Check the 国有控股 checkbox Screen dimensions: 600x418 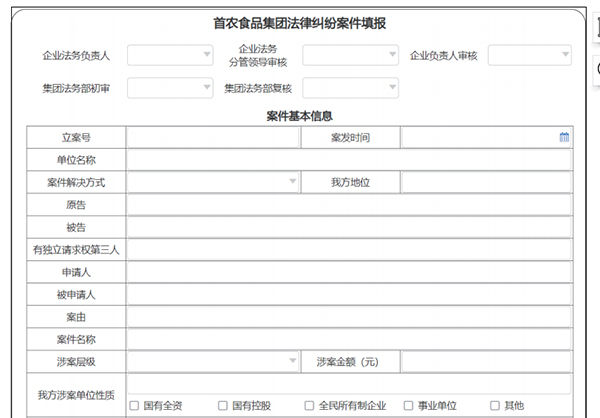click(223, 405)
